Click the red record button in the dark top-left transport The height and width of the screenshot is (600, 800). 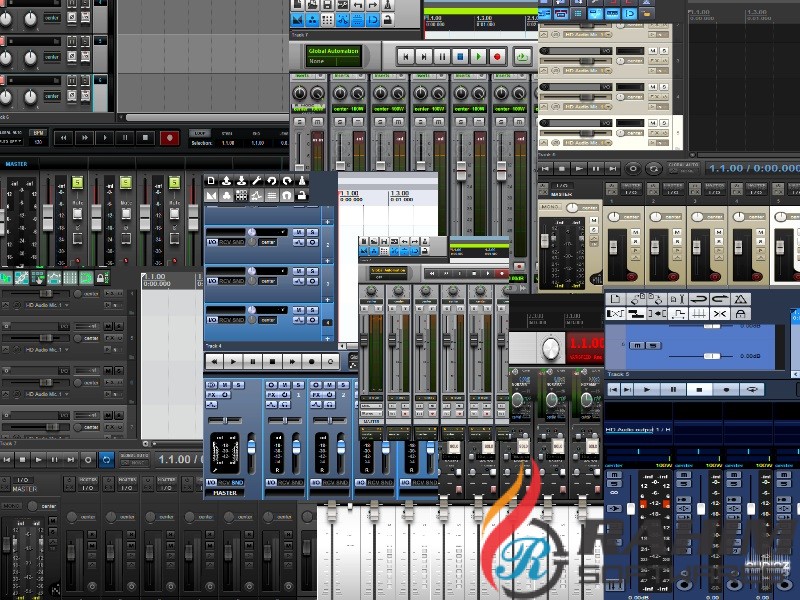coord(170,138)
